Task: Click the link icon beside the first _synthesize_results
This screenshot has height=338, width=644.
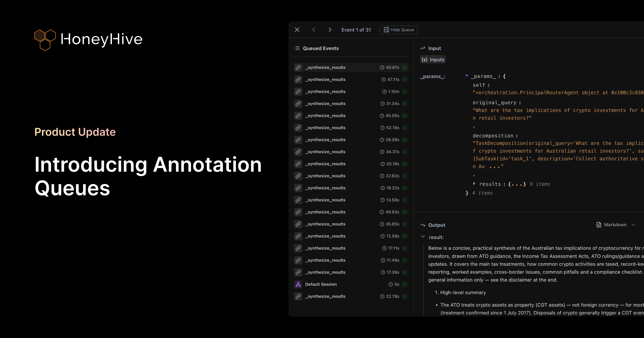Action: click(298, 67)
